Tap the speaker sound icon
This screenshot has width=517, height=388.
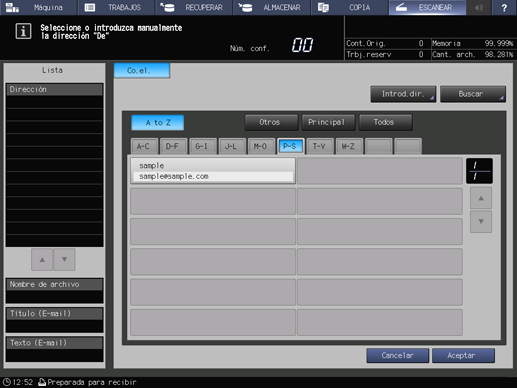(479, 7)
